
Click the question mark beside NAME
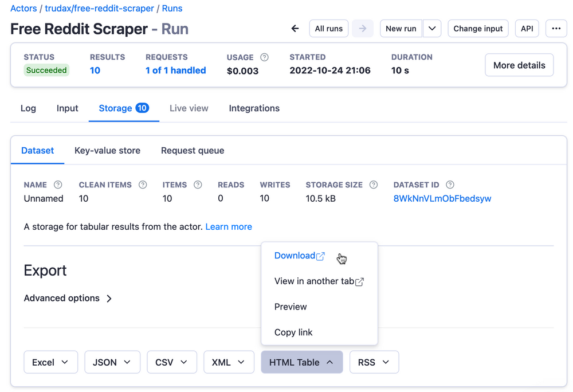(x=58, y=185)
